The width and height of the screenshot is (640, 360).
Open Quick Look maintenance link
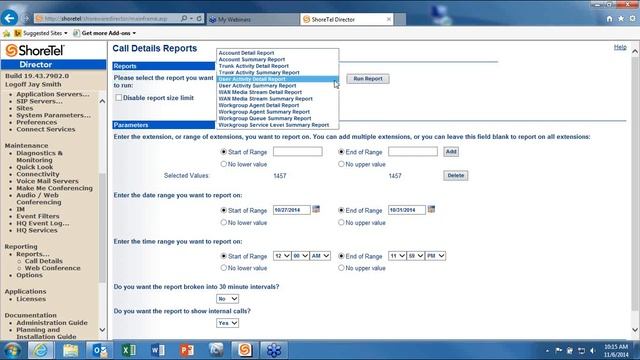click(35, 167)
